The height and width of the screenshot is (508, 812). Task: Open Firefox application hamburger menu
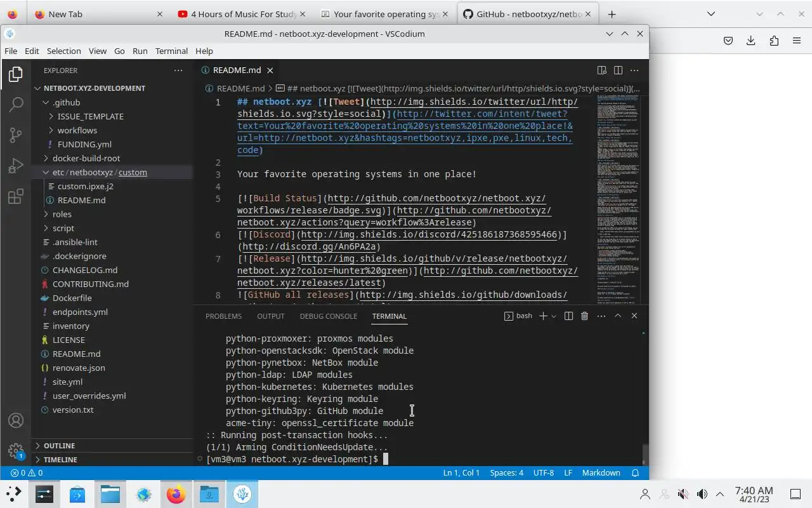coord(797,41)
